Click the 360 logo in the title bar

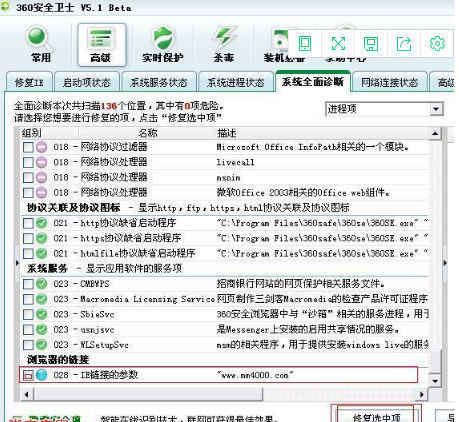coord(6,7)
